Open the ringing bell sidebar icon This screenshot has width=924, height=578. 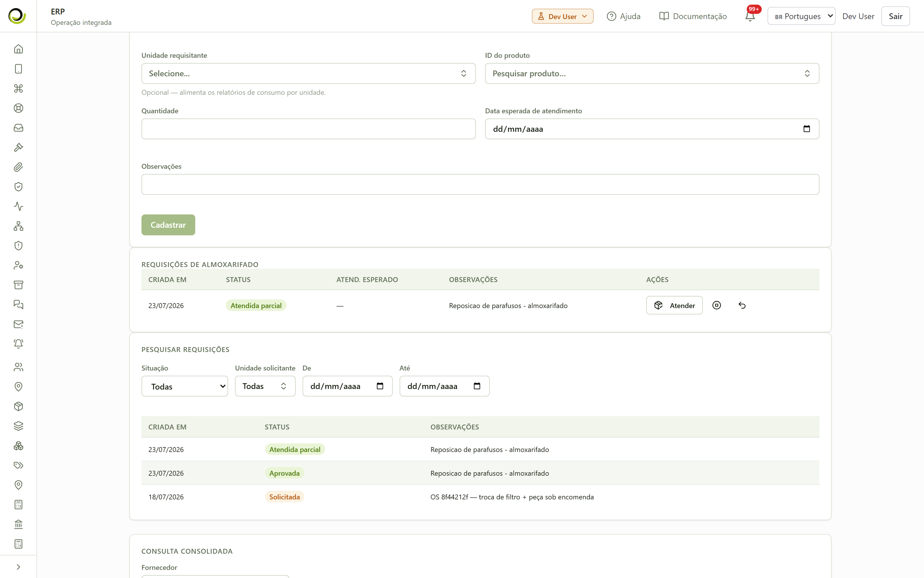pyautogui.click(x=18, y=344)
